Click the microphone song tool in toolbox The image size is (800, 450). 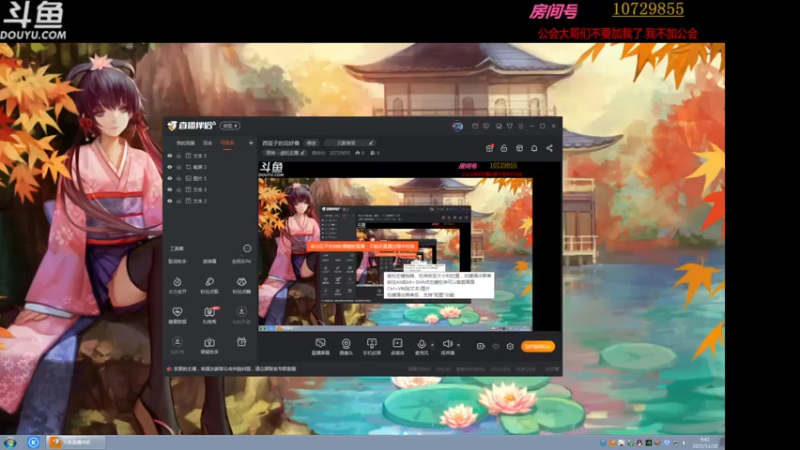209,285
